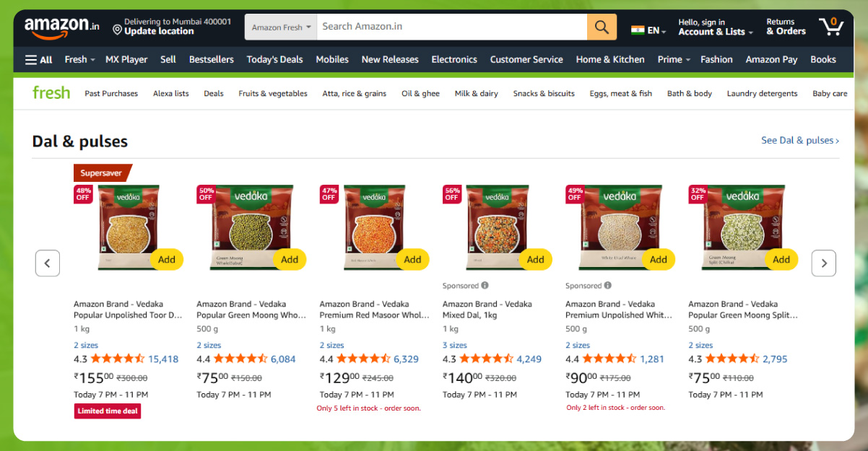This screenshot has width=868, height=451.
Task: Open the Prime dropdown in navigation bar
Action: [x=673, y=60]
